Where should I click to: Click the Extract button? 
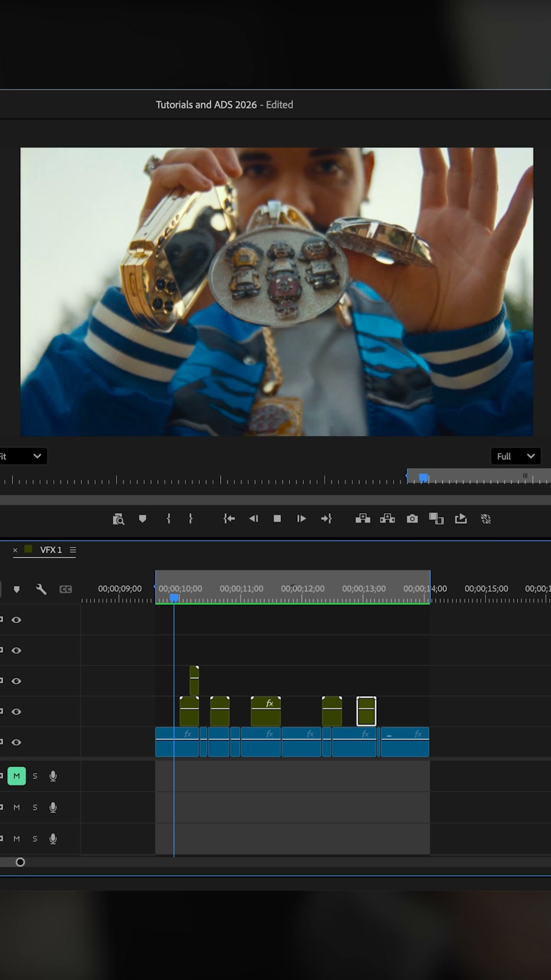click(387, 519)
